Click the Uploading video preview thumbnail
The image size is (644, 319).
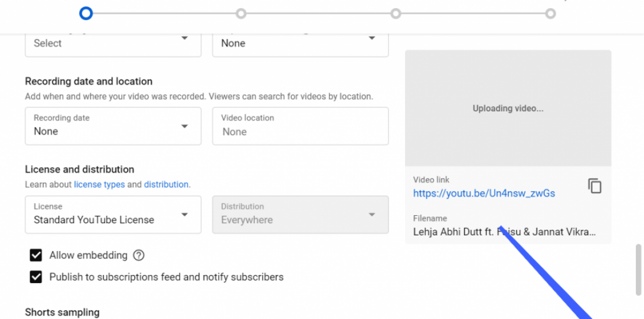coord(508,108)
